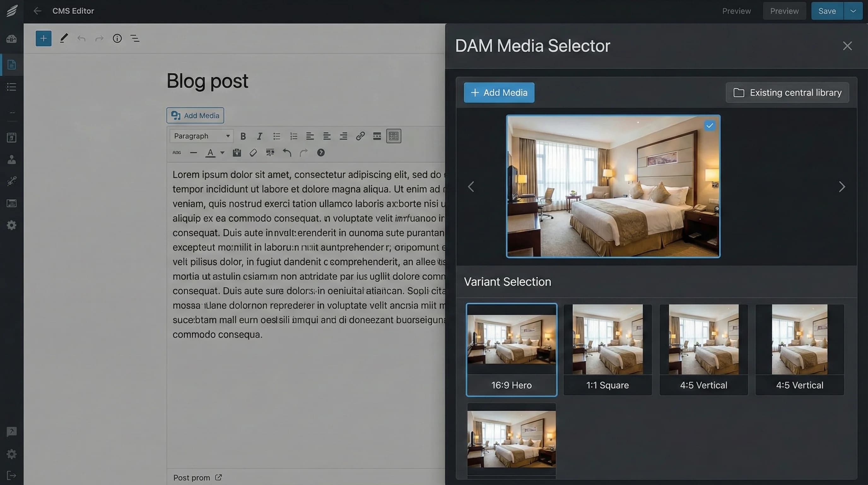Toggle the toolbar toggle keyboard-style icon
The image size is (868, 485).
click(x=394, y=136)
